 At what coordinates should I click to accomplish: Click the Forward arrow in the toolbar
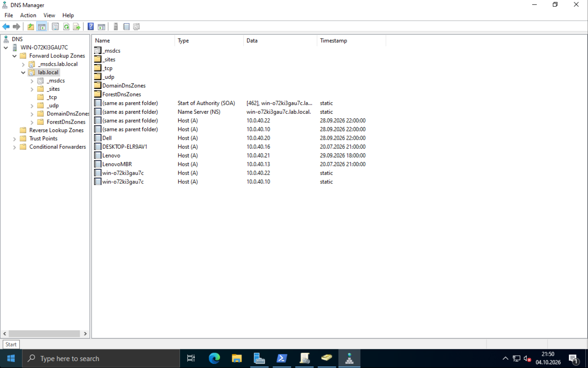click(x=17, y=27)
